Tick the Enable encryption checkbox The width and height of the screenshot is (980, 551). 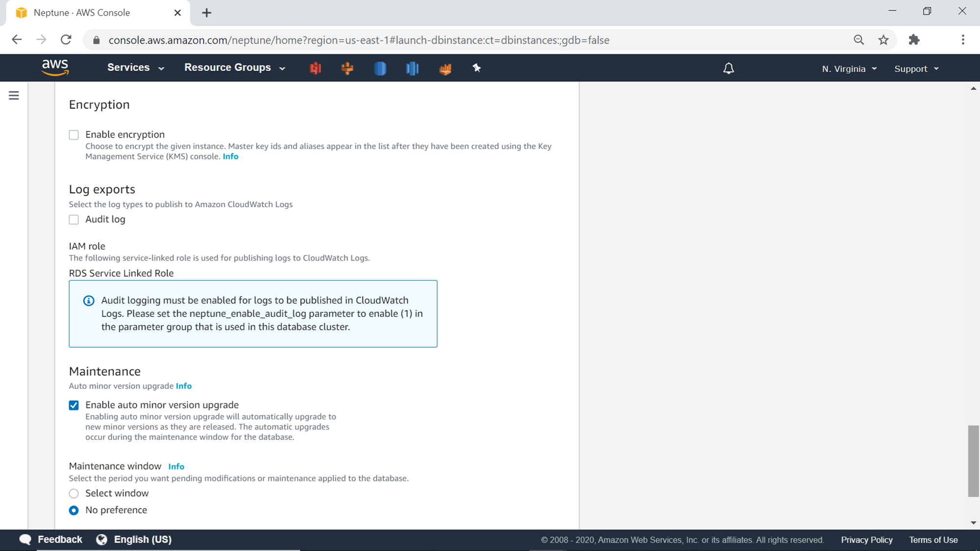pos(74,135)
